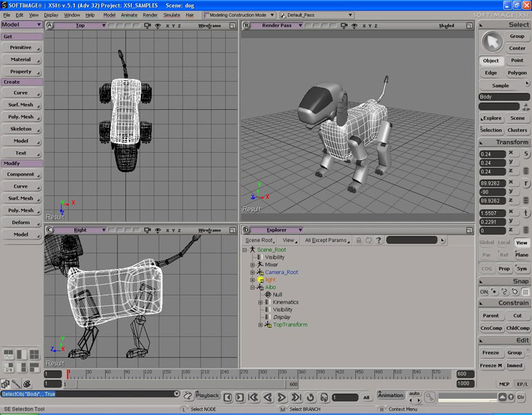This screenshot has width=532, height=415.
Task: Click the camera icon in the Render Pass viewport header
Action: coord(344,26)
